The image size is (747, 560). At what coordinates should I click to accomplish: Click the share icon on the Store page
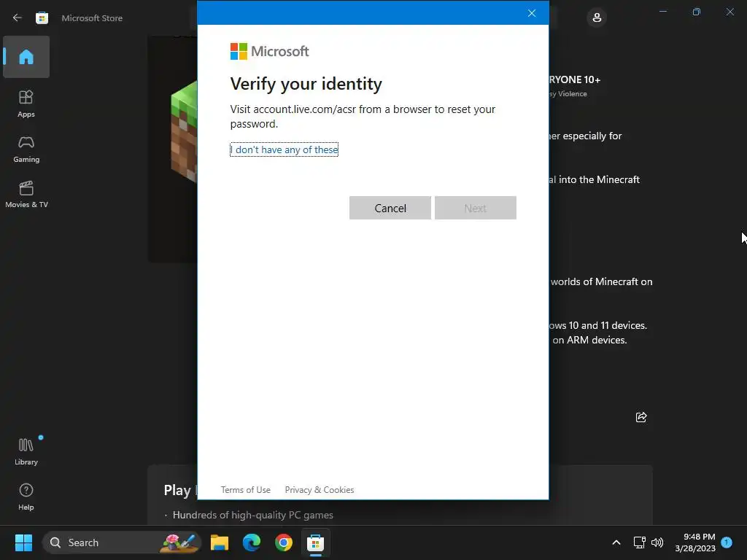point(641,417)
